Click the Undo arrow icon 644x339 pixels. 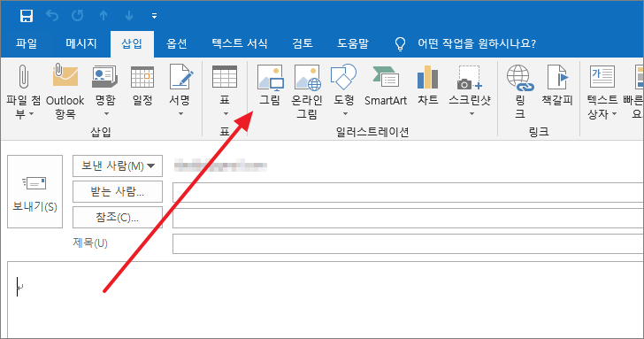52,16
